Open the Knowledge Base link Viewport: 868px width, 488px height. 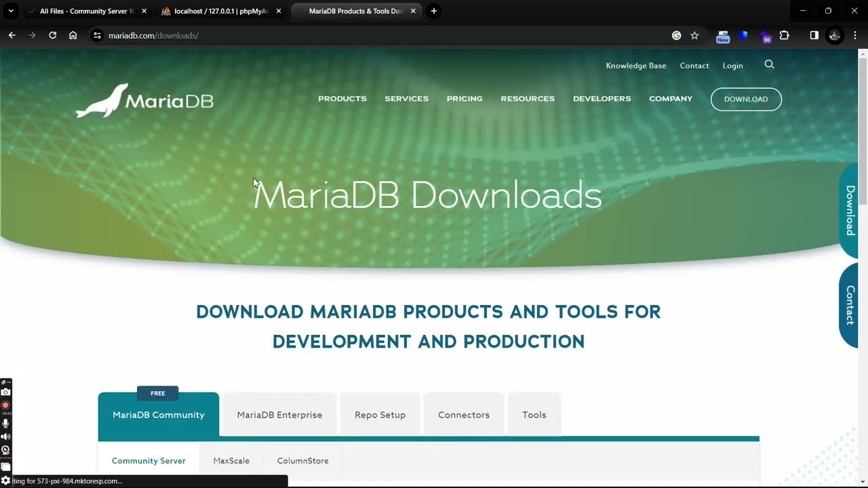pos(636,66)
